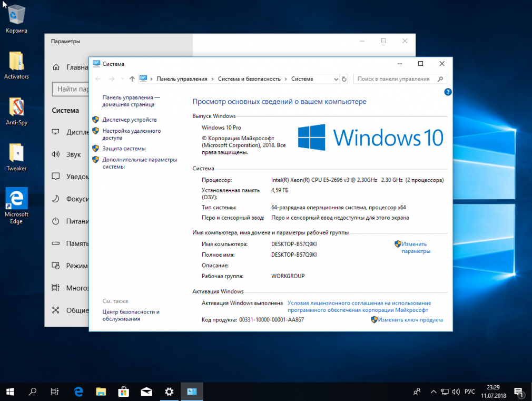Select Многозадачность in the Параметры sidebar
Image resolution: width=532 pixels, height=401 pixels.
[x=70, y=288]
